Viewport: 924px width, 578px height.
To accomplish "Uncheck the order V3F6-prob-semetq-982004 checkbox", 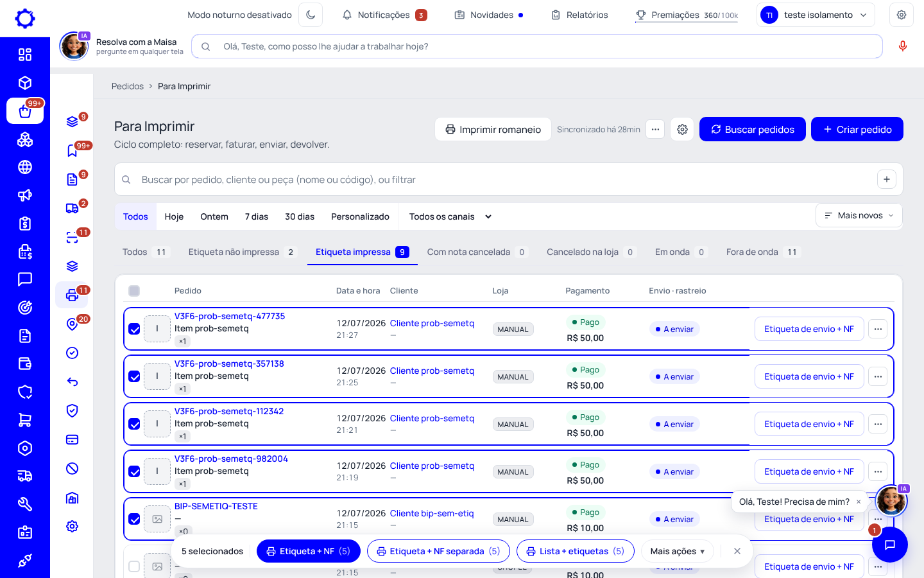I will (134, 471).
